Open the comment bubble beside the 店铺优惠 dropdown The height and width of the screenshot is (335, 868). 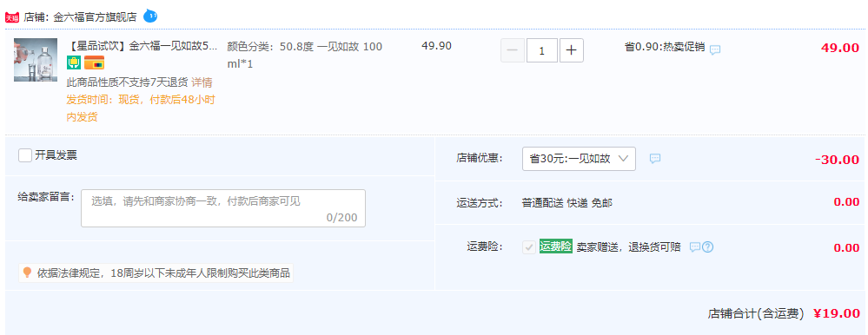point(655,159)
